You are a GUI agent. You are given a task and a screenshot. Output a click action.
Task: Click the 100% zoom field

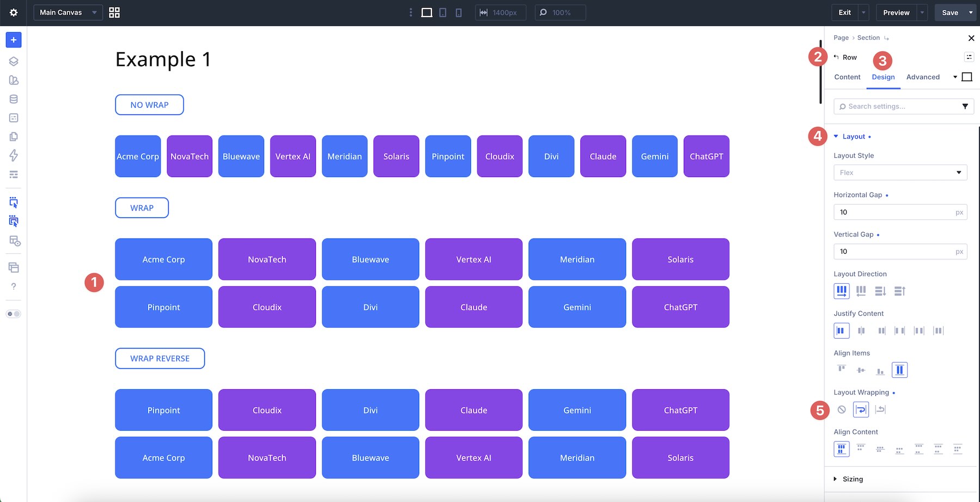tap(560, 13)
